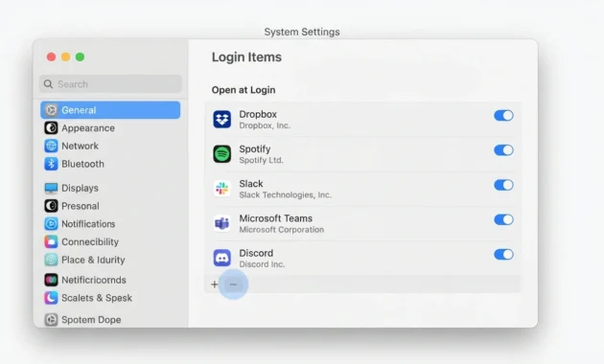
Task: Select Netificricornds in the sidebar
Action: pos(94,280)
